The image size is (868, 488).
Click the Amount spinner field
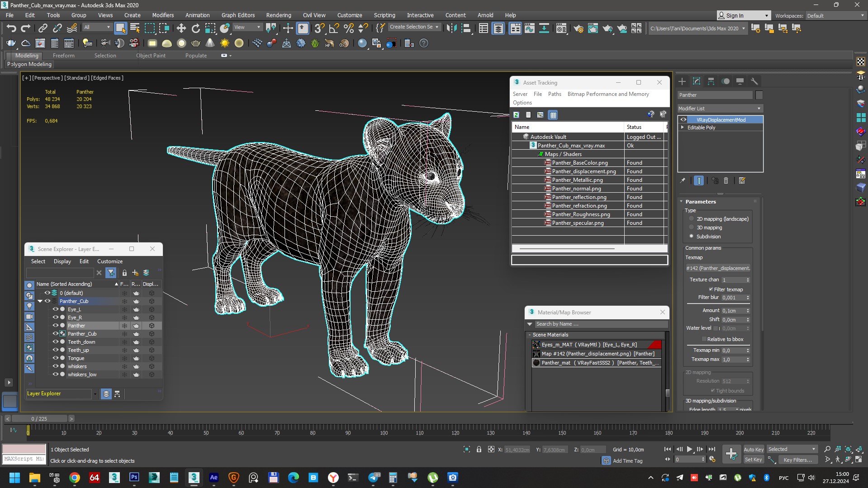(735, 311)
